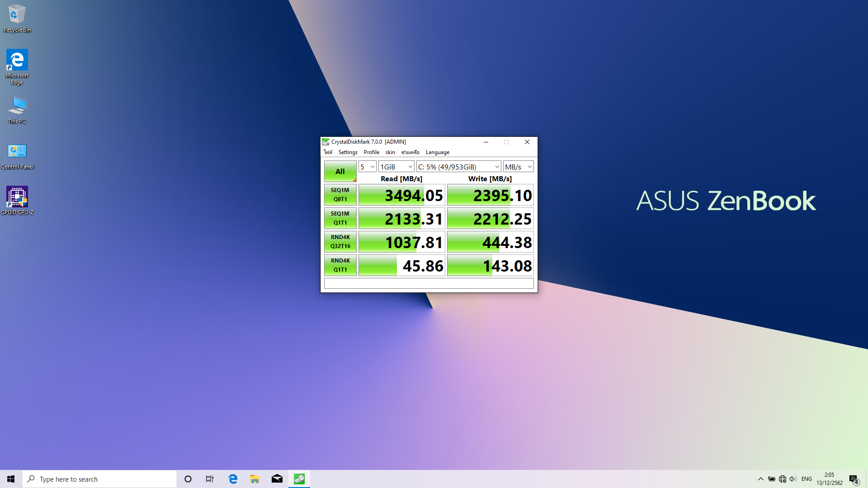Open the notification Action Center

(x=854, y=479)
